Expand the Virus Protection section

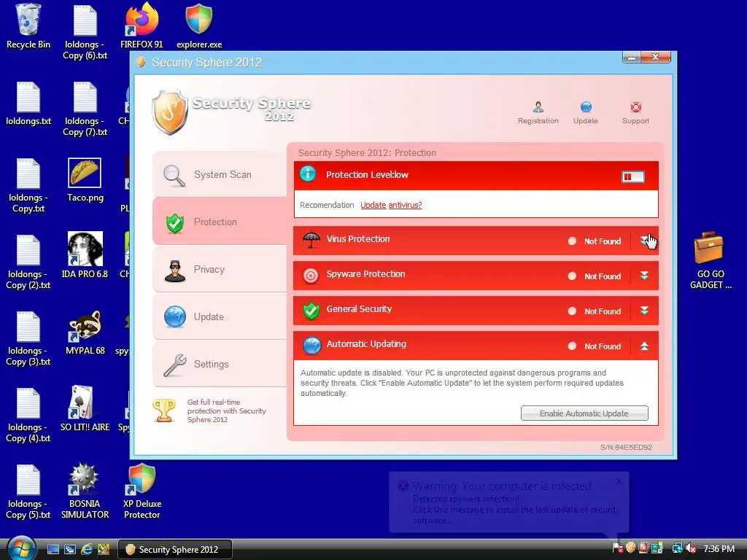click(644, 241)
